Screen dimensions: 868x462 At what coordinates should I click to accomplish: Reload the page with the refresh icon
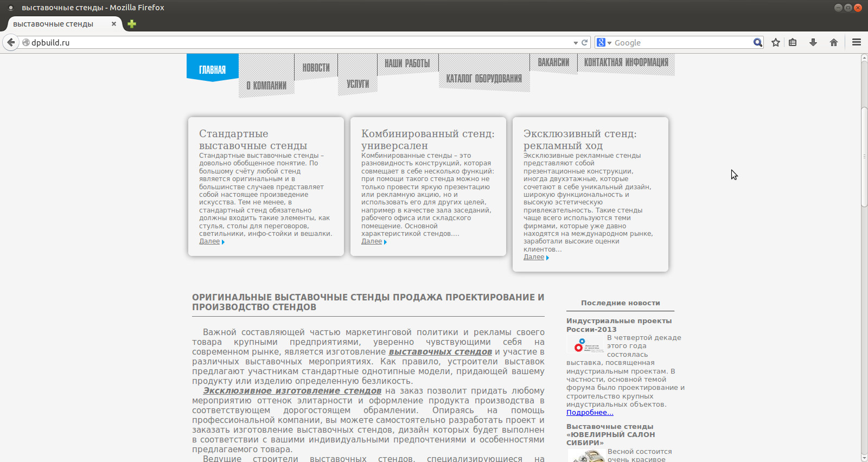[585, 42]
